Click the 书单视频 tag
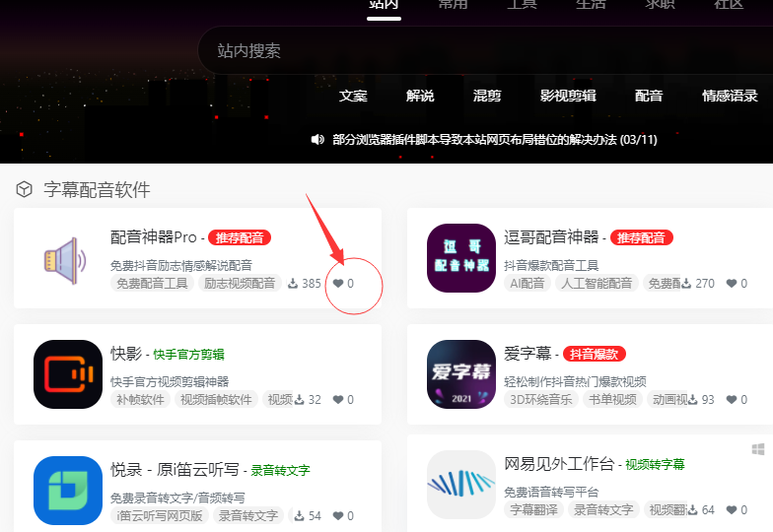773x532 pixels. point(613,400)
